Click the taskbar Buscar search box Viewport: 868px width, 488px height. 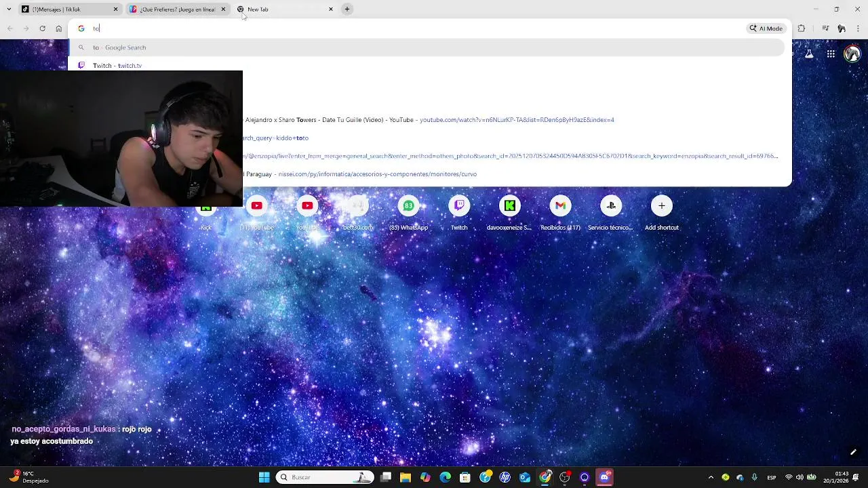[325, 477]
